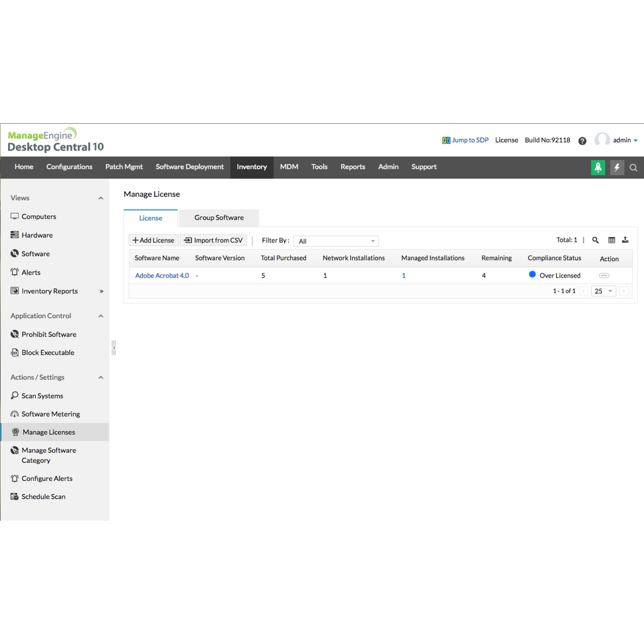This screenshot has height=644, width=644.
Task: Open Prohibit Software settings
Action: tap(49, 334)
